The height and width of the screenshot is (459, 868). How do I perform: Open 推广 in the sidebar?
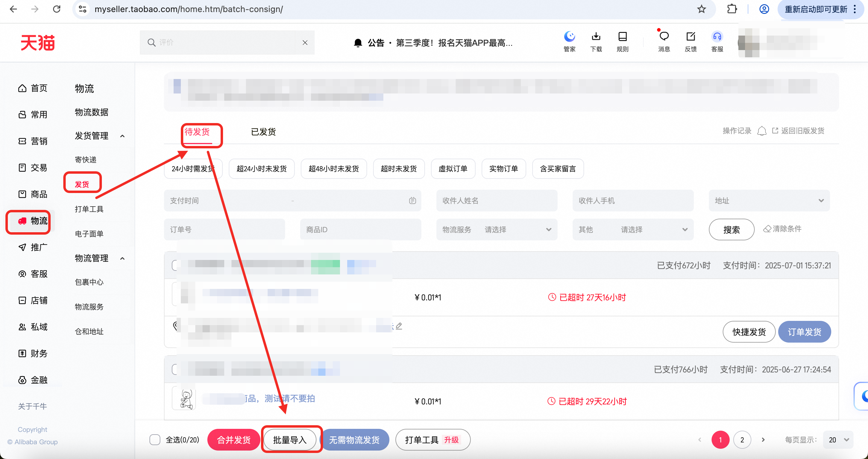pos(33,247)
